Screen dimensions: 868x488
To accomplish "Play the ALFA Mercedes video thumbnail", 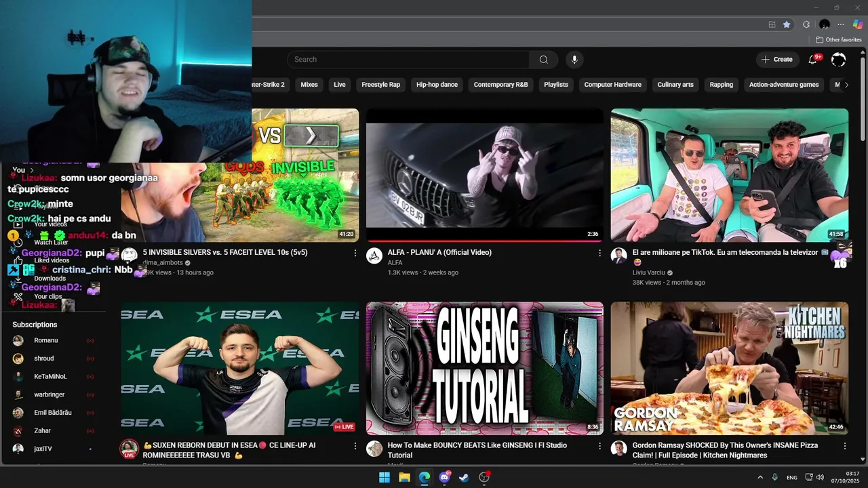I will click(x=484, y=175).
